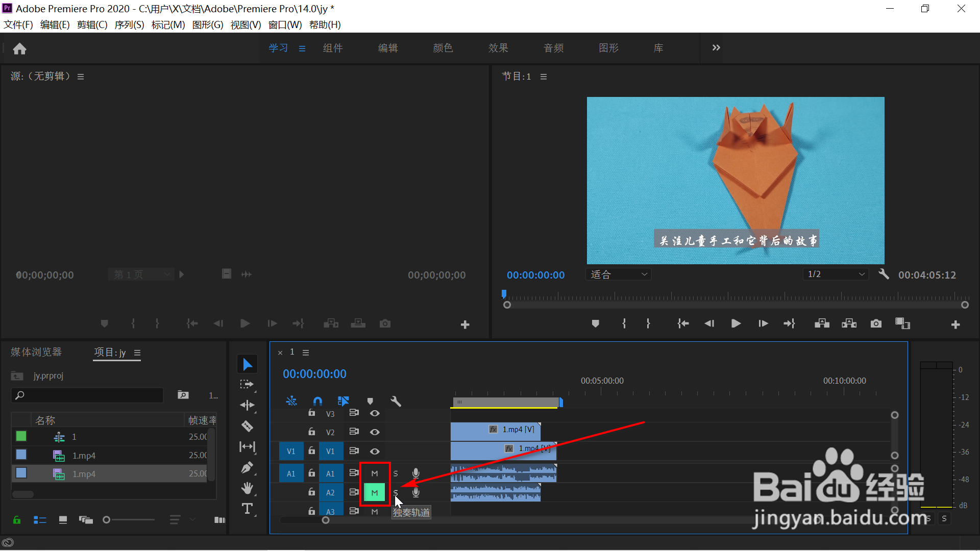980x551 pixels.
Task: Select the Type tool
Action: point(248,509)
